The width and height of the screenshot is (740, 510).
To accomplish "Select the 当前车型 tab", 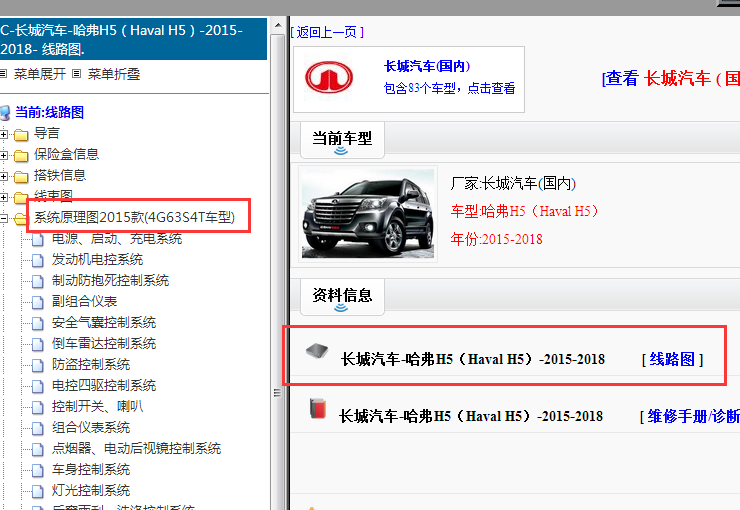I will (x=342, y=140).
